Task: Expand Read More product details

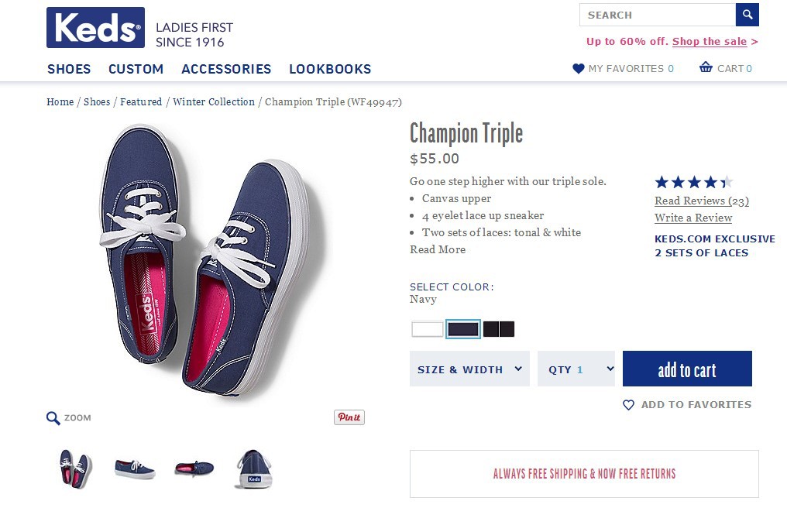Action: [438, 249]
